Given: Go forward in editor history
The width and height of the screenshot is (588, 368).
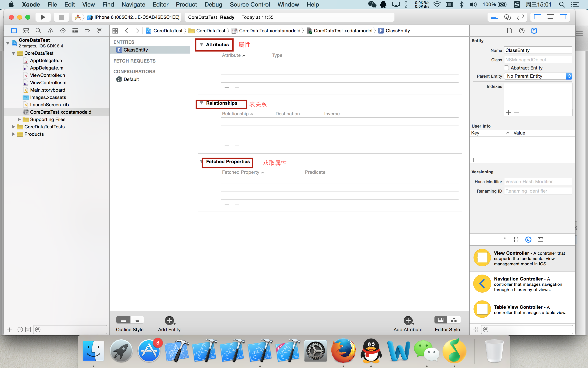Looking at the screenshot, I should pos(138,31).
